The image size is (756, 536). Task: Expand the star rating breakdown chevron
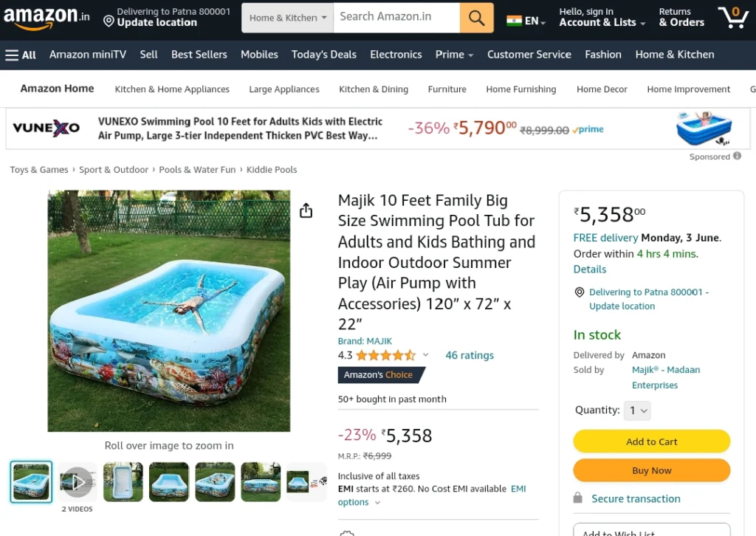pos(425,355)
